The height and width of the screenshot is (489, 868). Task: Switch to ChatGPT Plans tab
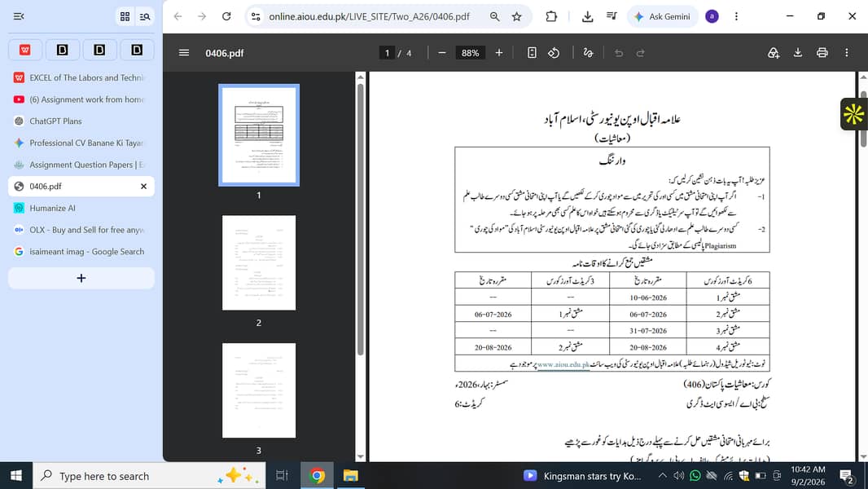[x=81, y=121]
